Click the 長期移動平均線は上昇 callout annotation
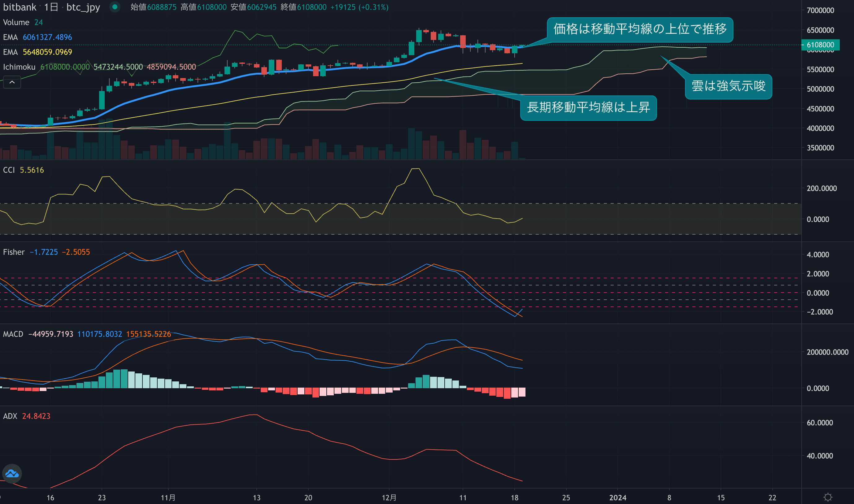Screen dimensions: 854x504 (588, 108)
